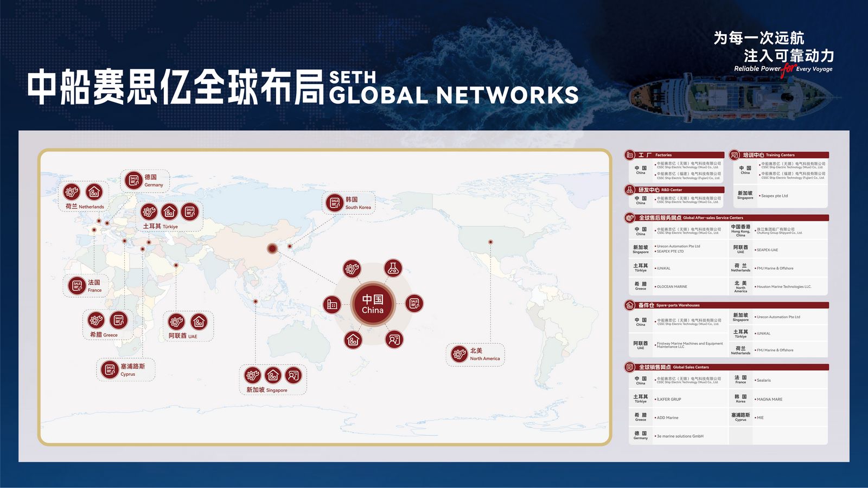The width and height of the screenshot is (868, 488).
Task: Click the after-sales service icon for North America
Action: pyautogui.click(x=459, y=354)
